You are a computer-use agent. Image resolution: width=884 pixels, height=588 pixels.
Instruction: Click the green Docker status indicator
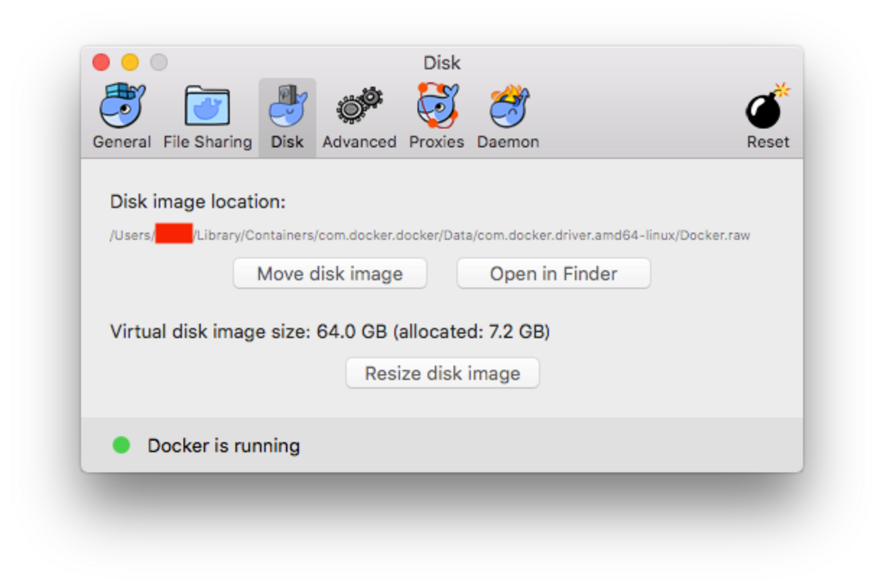tap(121, 445)
